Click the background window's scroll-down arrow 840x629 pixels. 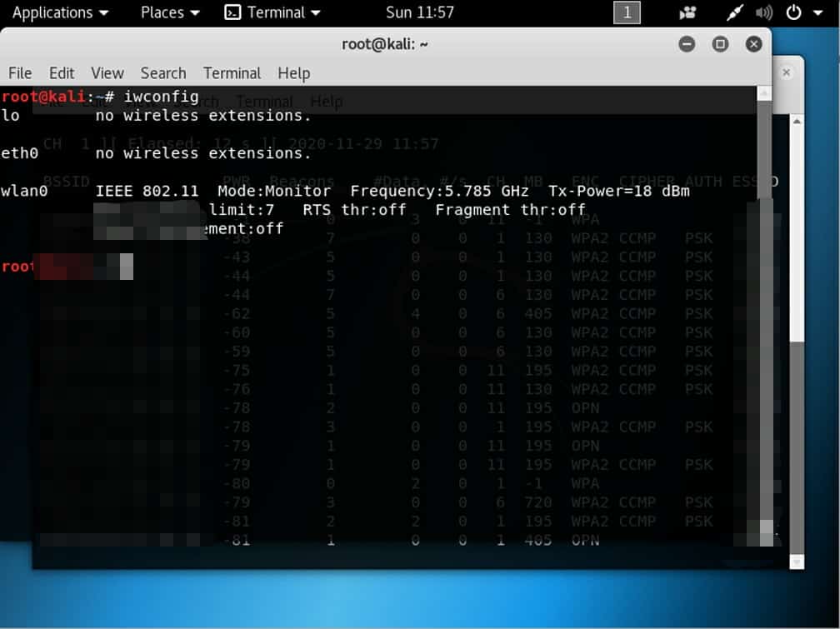tap(797, 562)
